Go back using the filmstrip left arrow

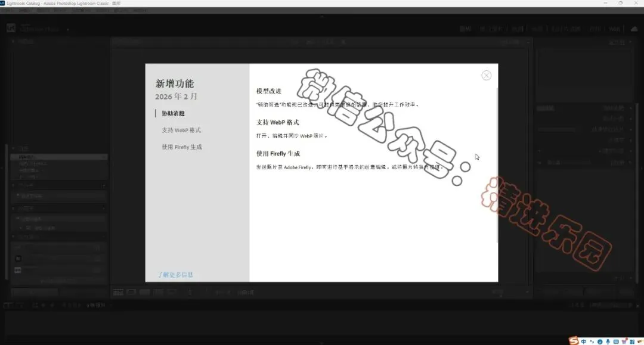pyautogui.click(x=43, y=305)
